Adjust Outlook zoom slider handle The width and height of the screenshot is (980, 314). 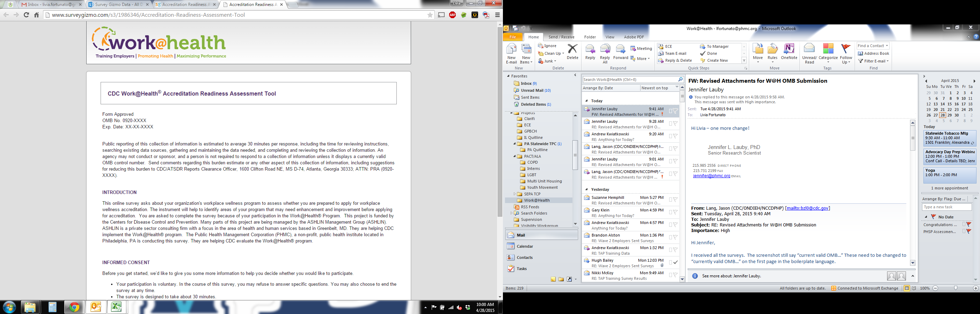955,288
